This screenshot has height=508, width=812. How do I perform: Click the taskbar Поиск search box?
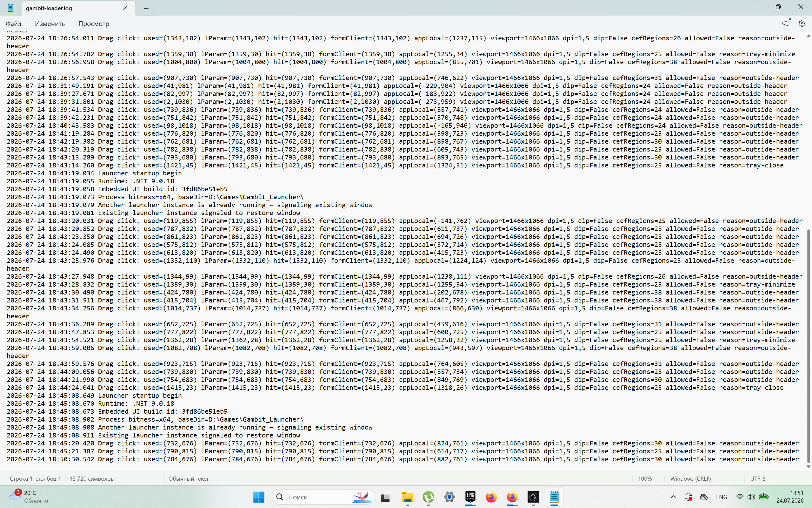tap(323, 497)
